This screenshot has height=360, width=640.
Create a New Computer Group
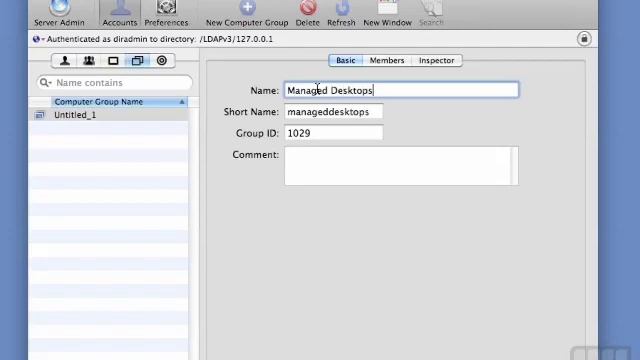[x=247, y=12]
